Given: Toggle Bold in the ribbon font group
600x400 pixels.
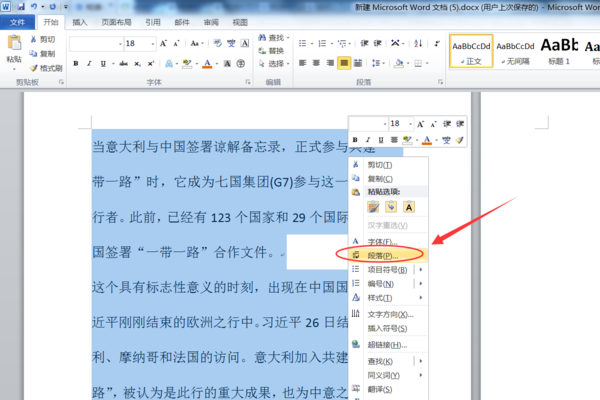Looking at the screenshot, I should 76,64.
